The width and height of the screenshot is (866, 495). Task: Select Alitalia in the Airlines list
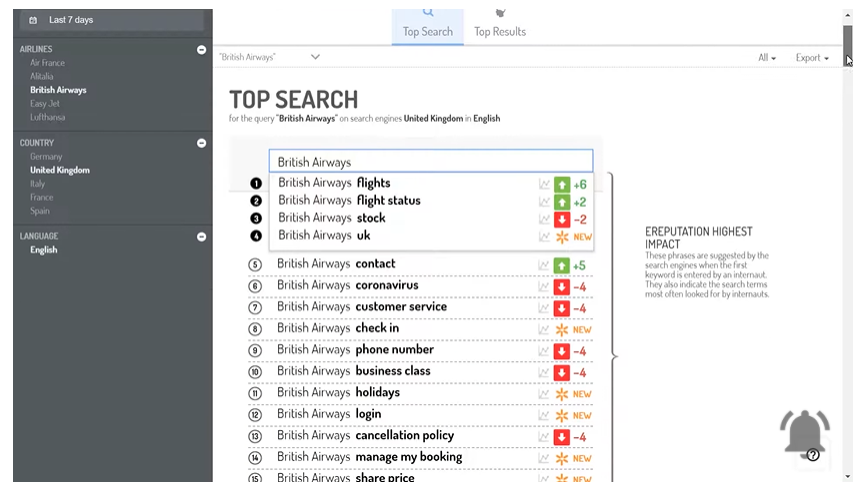coord(42,76)
